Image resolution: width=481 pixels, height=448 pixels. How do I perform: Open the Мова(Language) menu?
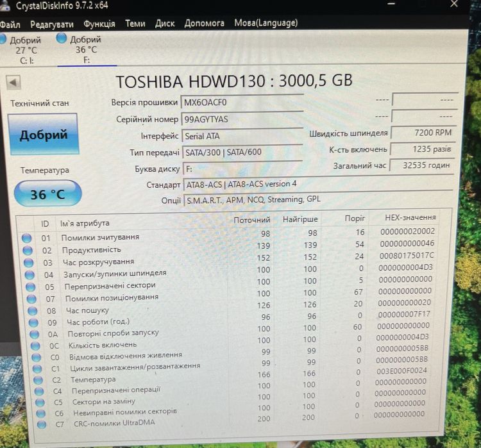266,22
